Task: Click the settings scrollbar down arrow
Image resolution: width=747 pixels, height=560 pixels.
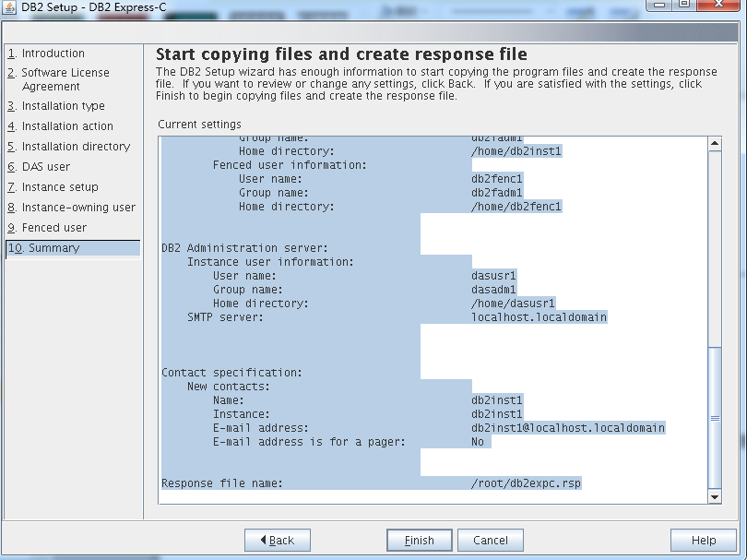Action: tap(715, 496)
